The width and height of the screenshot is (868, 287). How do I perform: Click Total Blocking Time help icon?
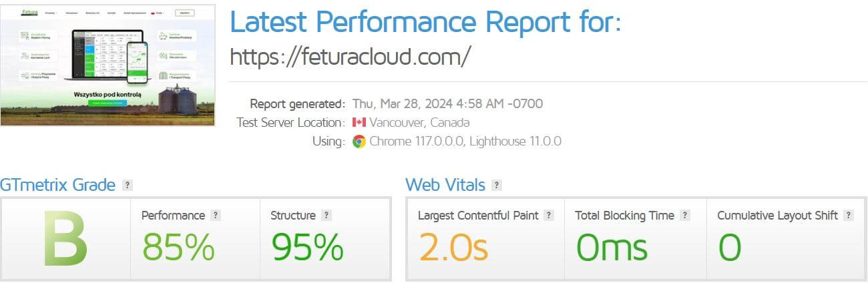coord(685,216)
